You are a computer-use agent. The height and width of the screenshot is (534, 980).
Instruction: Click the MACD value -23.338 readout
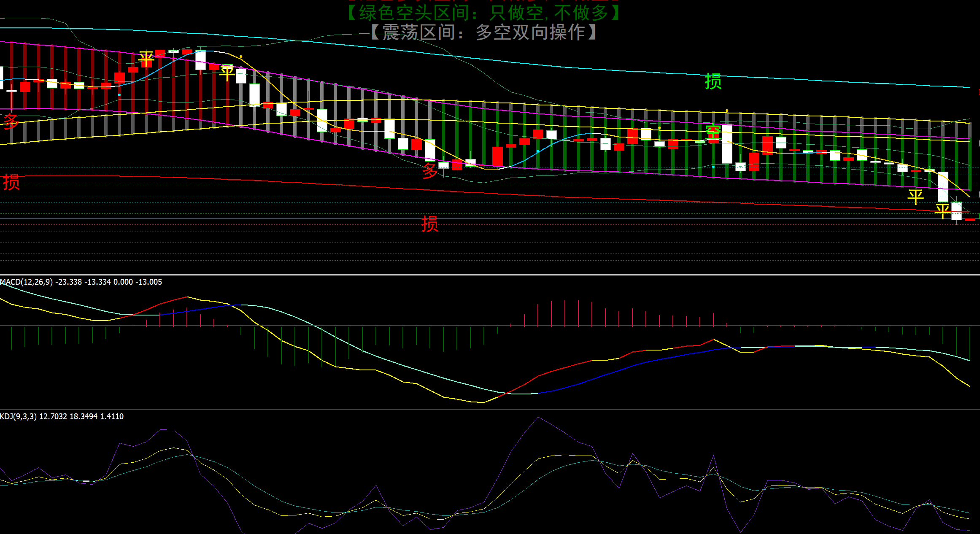69,282
